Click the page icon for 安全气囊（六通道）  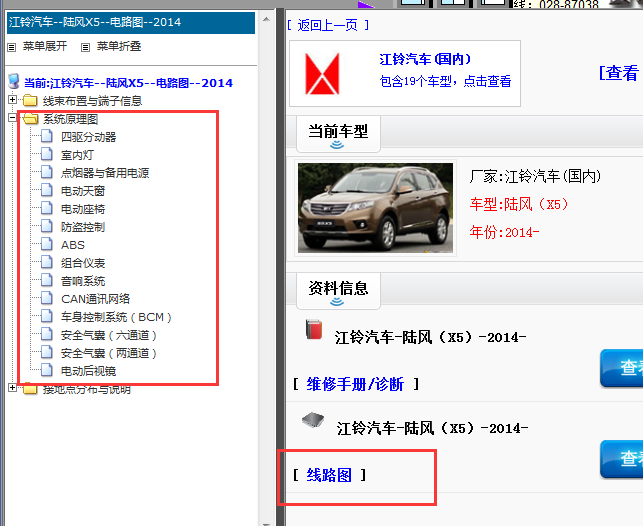(47, 335)
